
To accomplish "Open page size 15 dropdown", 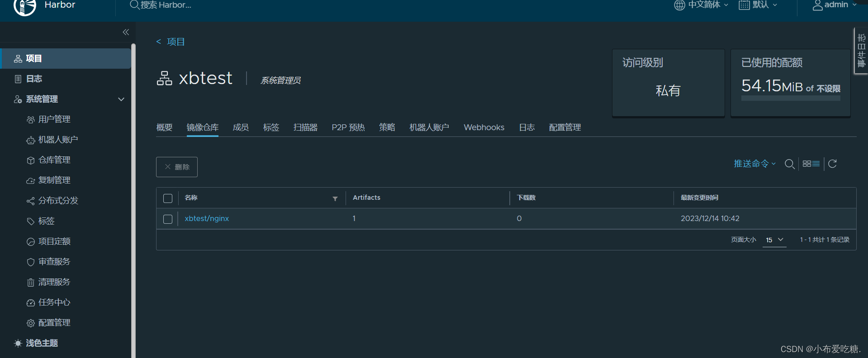I will coord(774,240).
